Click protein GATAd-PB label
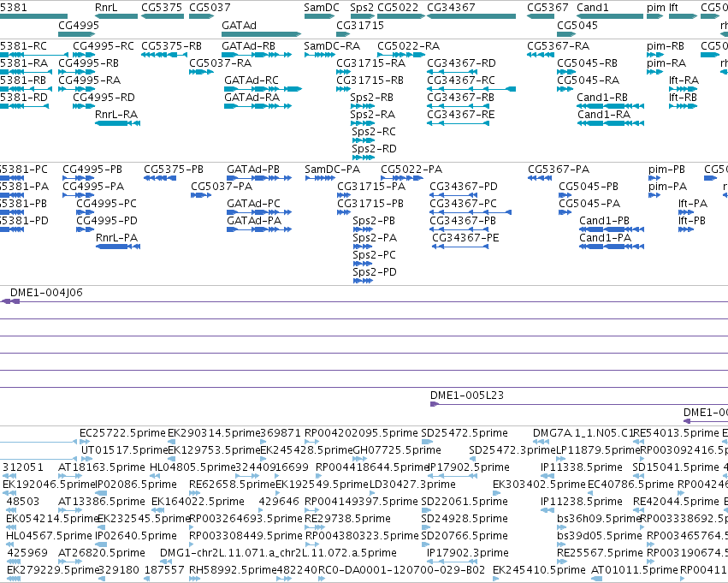Image resolution: width=728 pixels, height=583 pixels. (253, 170)
